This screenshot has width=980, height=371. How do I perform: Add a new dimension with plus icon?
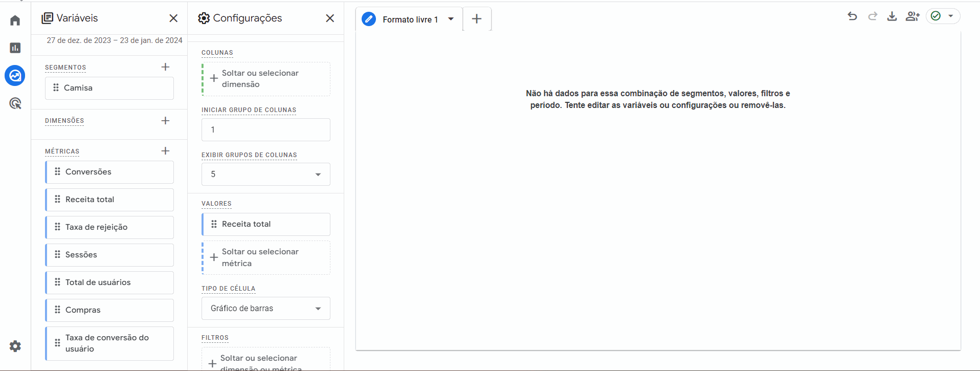click(165, 121)
